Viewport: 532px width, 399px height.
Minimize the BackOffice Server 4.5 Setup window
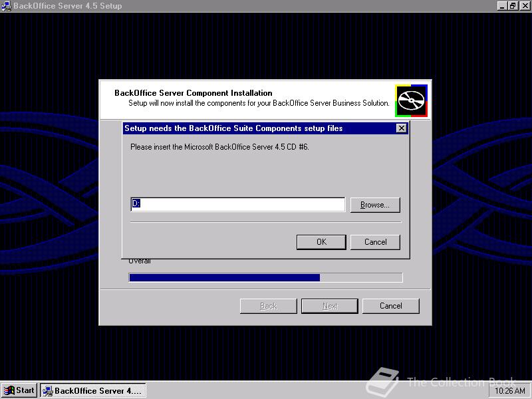click(503, 6)
